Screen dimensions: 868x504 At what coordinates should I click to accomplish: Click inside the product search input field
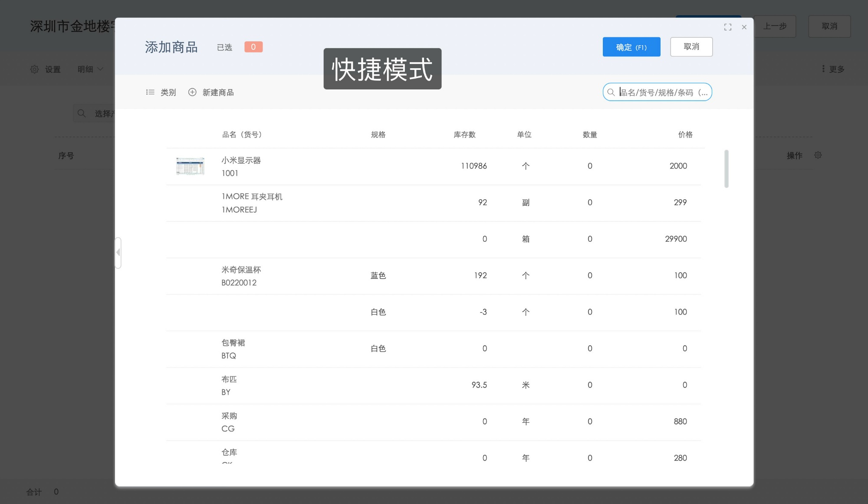coord(660,92)
